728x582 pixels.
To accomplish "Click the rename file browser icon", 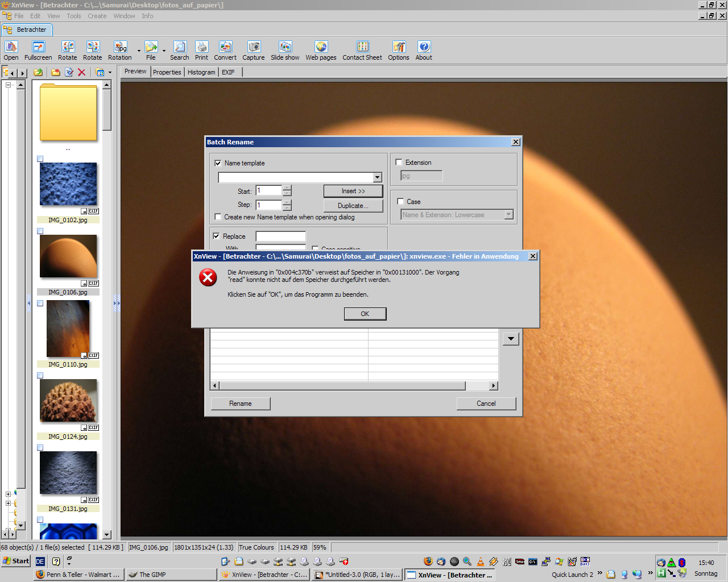I will [x=69, y=72].
